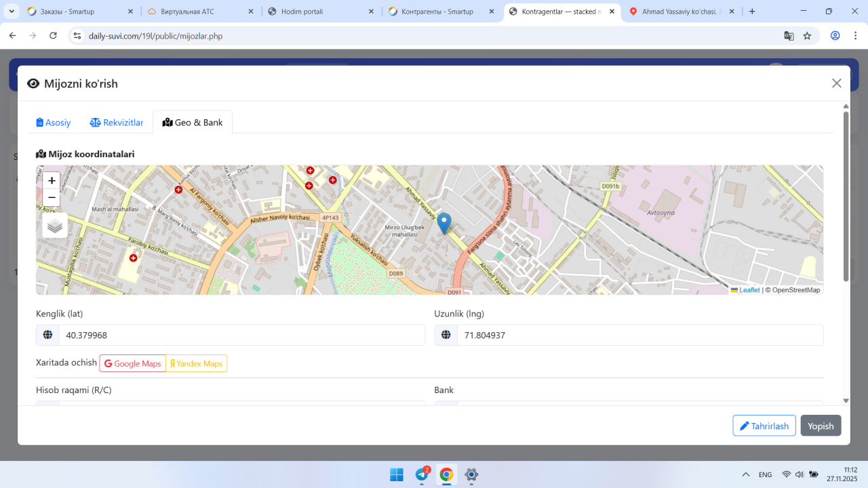
Task: Open the Windows Start menu
Action: pos(397,474)
